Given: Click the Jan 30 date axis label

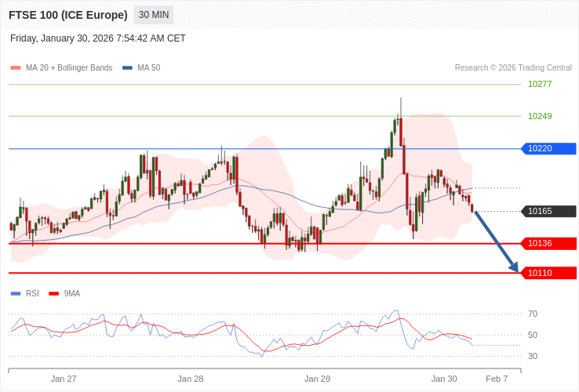Looking at the screenshot, I should [444, 379].
